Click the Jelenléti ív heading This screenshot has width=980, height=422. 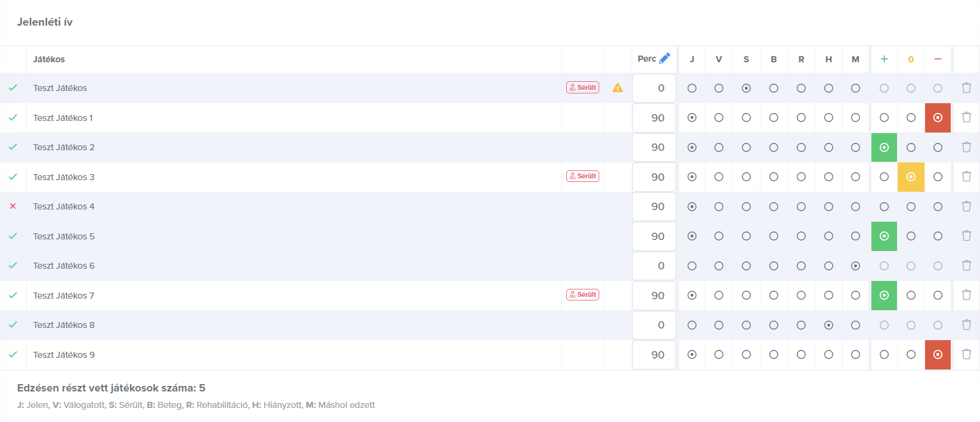click(x=45, y=22)
